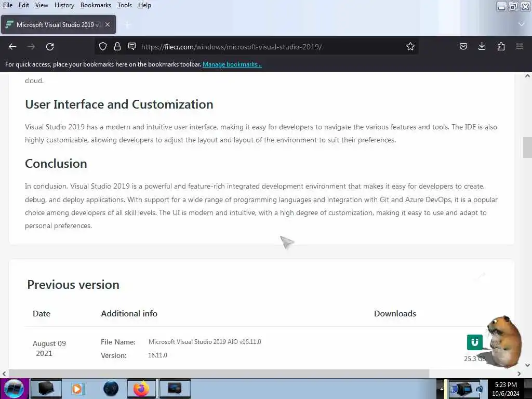Viewport: 532px width, 399px height.
Task: Open the Extensions puzzle icon
Action: coord(501,46)
